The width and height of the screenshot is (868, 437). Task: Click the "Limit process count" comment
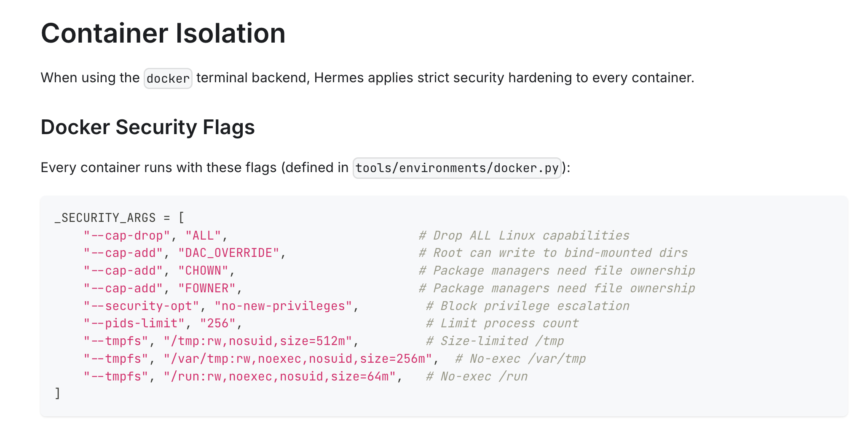tap(502, 323)
